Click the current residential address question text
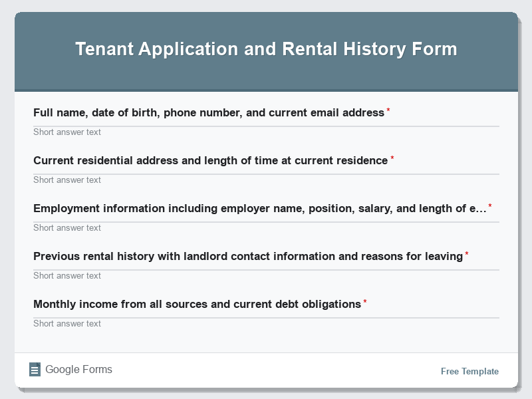The height and width of the screenshot is (399, 532). click(x=209, y=160)
